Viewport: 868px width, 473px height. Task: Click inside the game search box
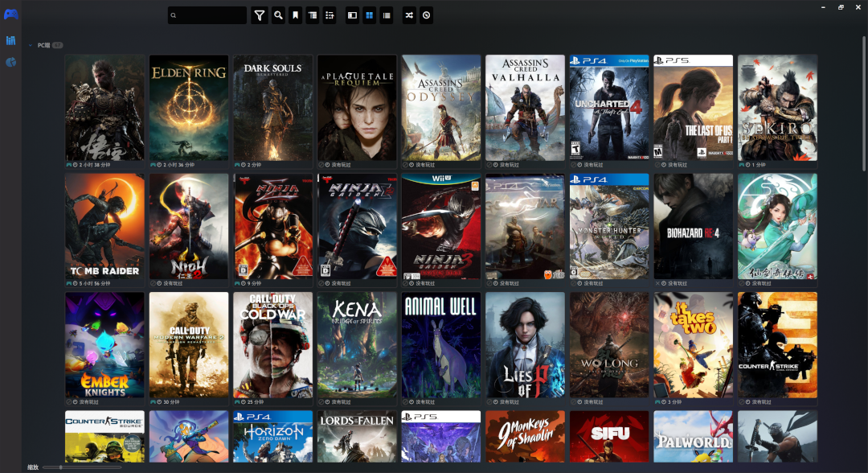[207, 15]
